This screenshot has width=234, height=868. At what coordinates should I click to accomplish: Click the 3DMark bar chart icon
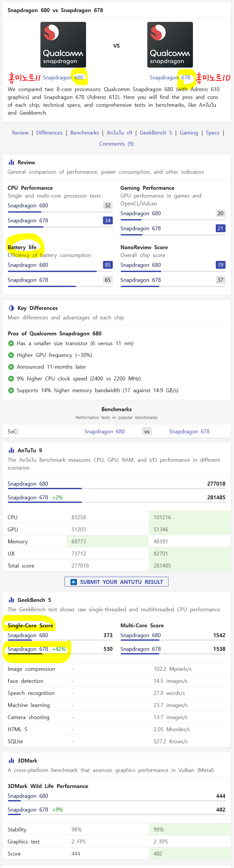click(x=11, y=761)
